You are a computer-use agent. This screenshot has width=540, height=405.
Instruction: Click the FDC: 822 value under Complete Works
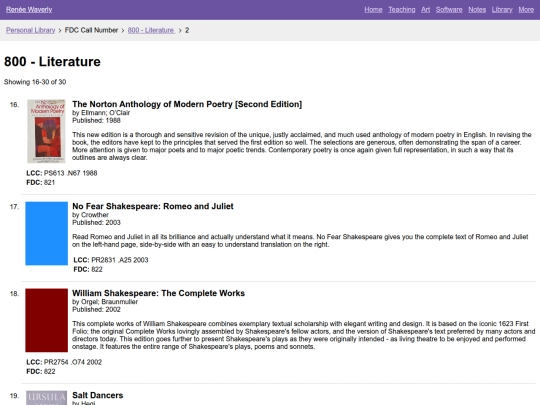(x=41, y=371)
